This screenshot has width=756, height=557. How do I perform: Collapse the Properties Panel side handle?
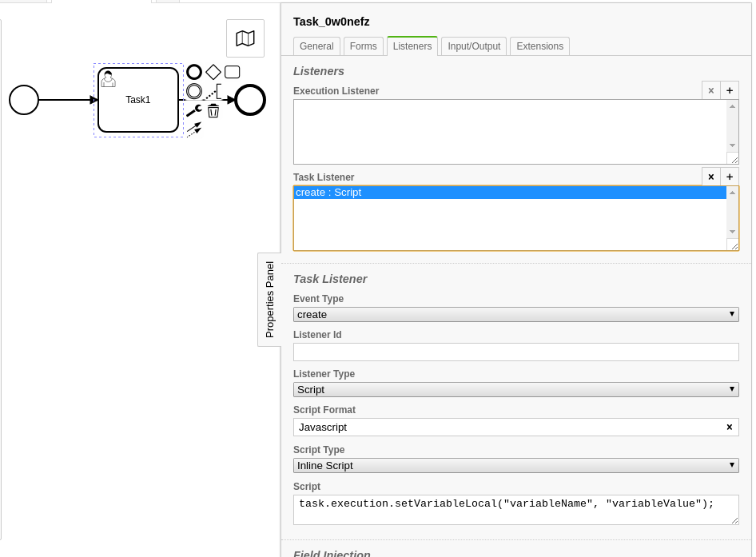pos(269,300)
